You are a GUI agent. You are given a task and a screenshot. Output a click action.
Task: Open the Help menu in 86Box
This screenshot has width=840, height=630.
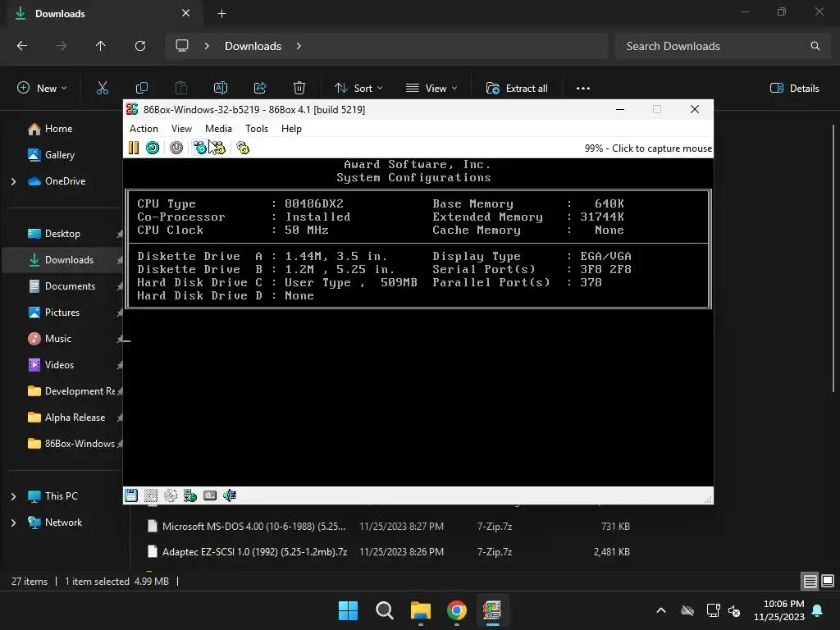291,129
